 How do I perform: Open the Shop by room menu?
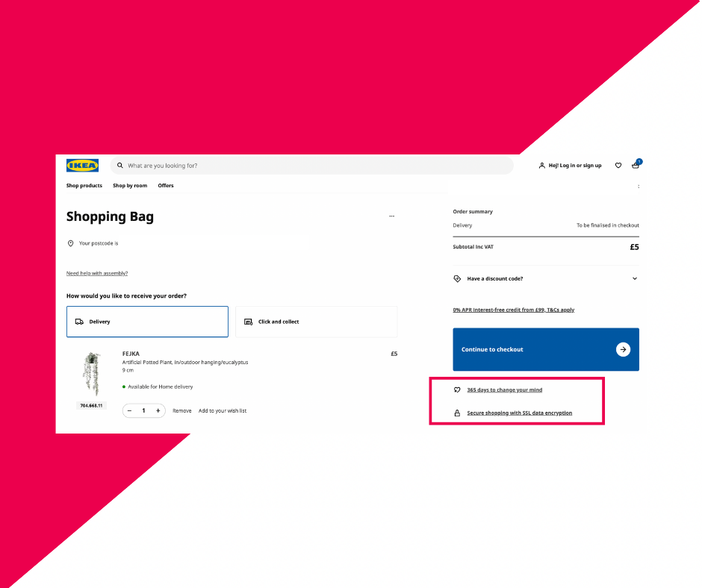click(x=130, y=186)
